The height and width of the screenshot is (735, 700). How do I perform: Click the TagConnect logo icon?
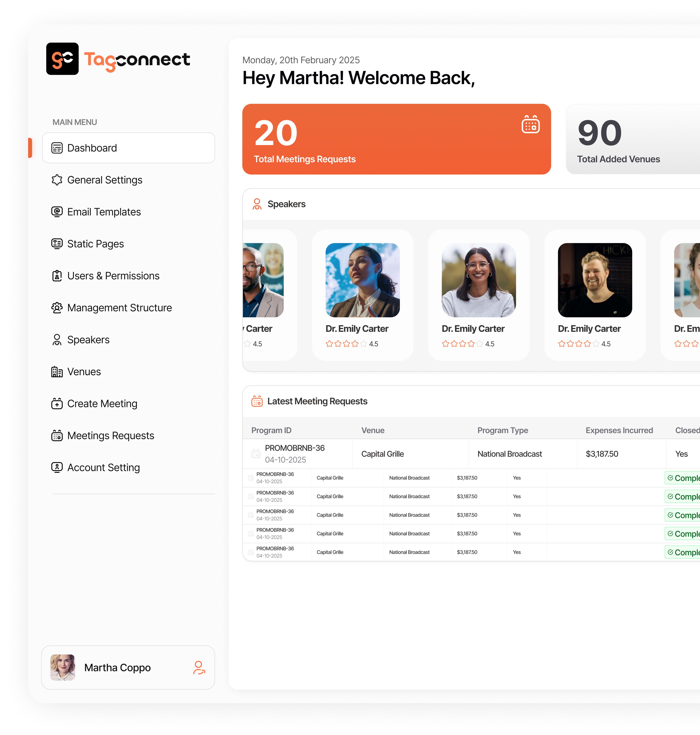[62, 58]
